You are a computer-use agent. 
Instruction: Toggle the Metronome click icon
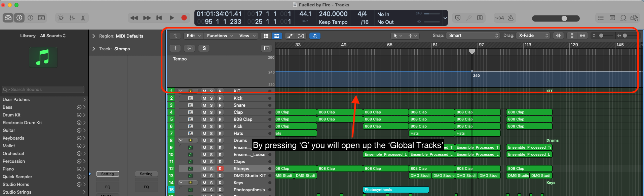coord(511,18)
